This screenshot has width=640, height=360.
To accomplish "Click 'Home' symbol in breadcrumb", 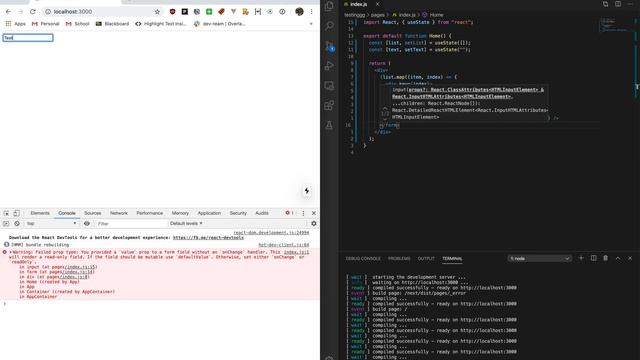I will (436, 15).
